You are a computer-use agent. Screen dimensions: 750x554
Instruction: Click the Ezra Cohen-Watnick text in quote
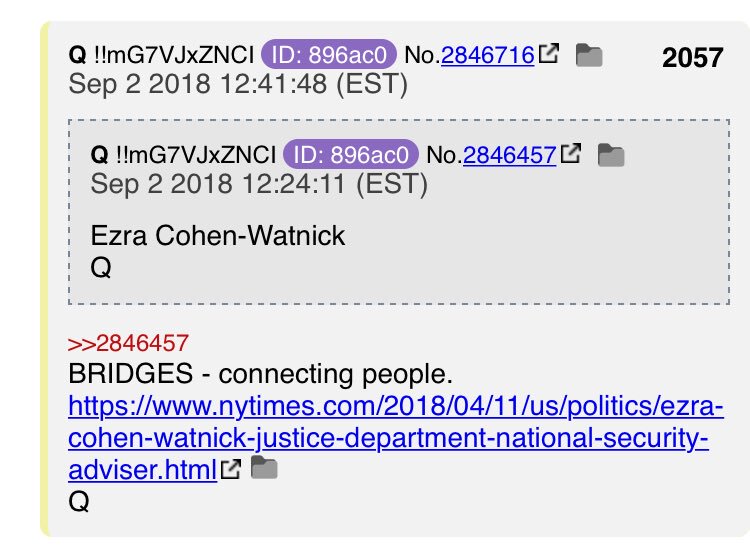click(x=218, y=236)
